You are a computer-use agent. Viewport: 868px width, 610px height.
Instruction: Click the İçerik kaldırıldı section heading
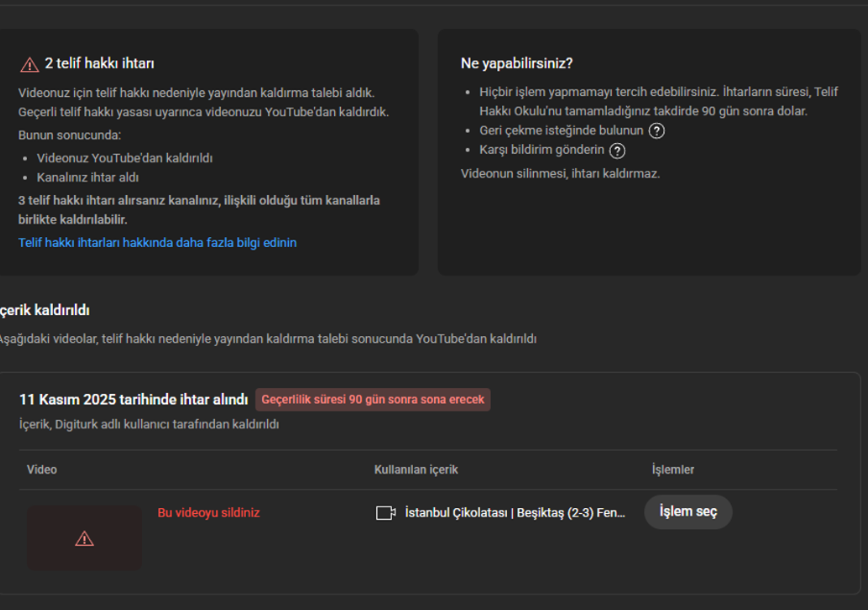pos(45,310)
